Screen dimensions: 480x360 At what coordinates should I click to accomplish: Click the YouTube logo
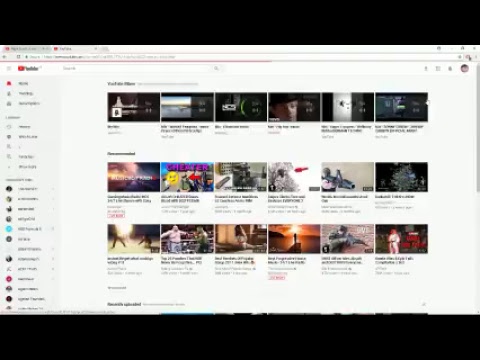click(29, 68)
